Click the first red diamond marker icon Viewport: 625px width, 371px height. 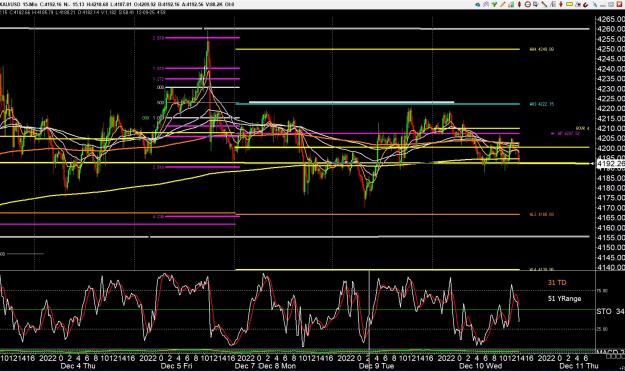click(x=519, y=4)
